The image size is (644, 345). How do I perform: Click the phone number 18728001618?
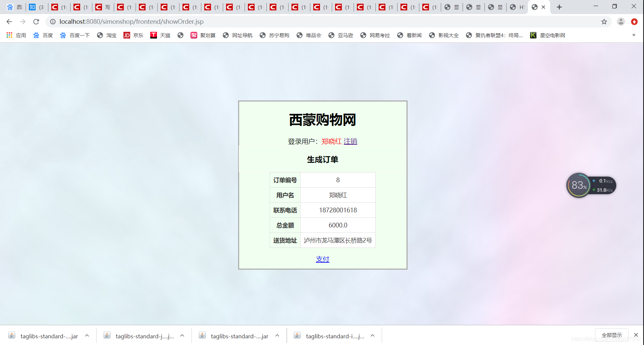tap(338, 210)
